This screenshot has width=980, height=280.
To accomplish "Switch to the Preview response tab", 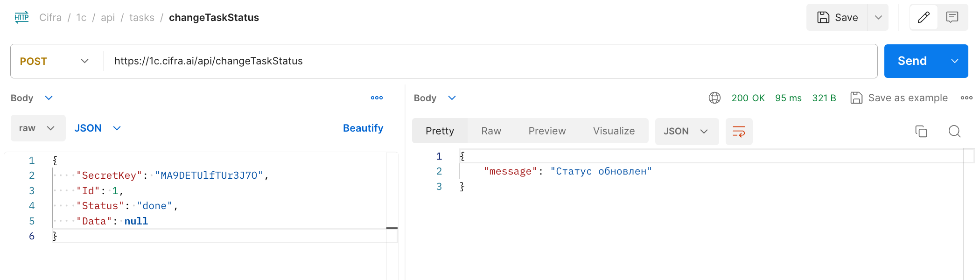I will tap(547, 131).
